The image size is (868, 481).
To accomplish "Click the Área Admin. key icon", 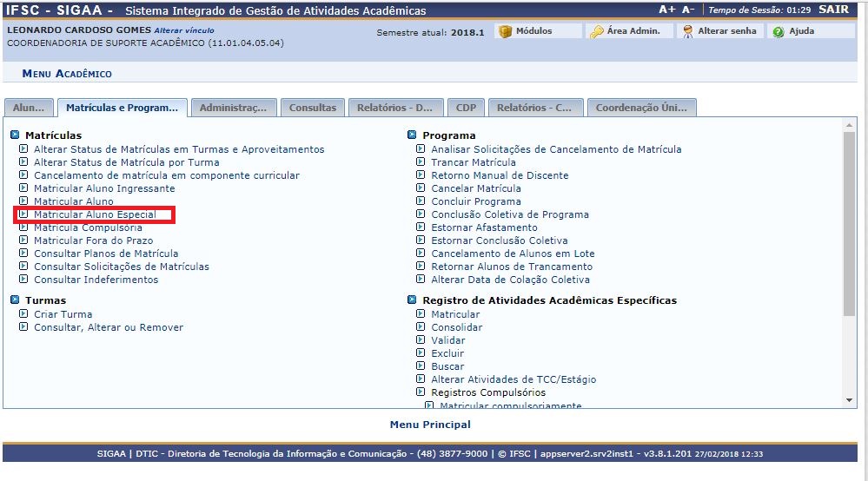I will click(597, 31).
